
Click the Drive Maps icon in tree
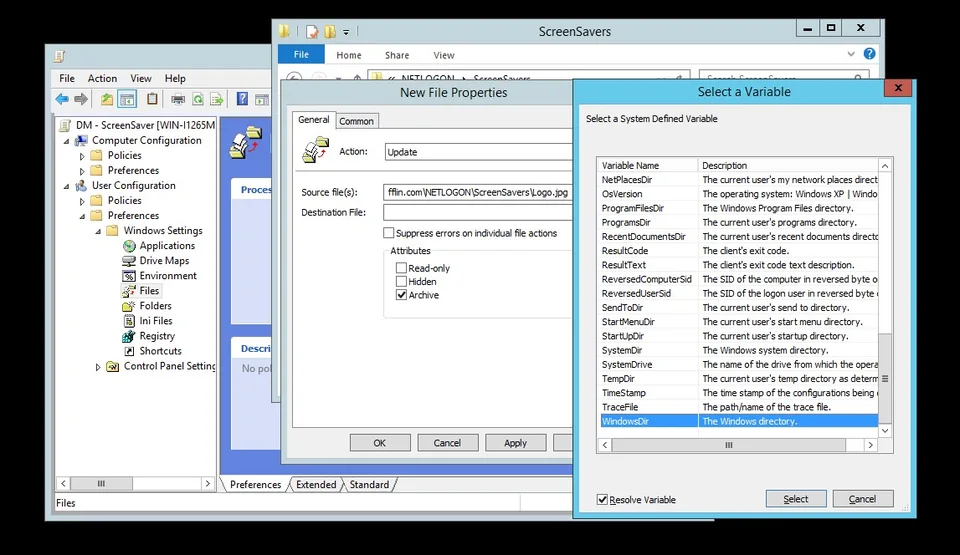(129, 261)
